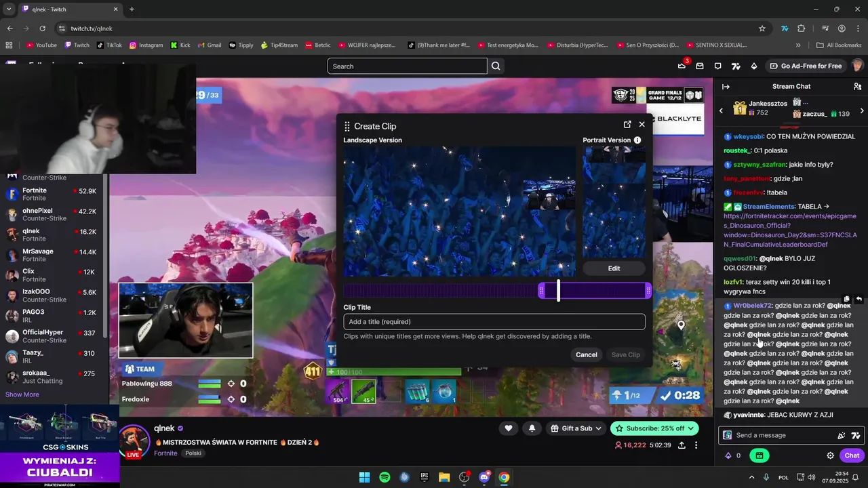The width and height of the screenshot is (868, 488).
Task: Open the All Bookmarks folder
Action: tap(839, 45)
